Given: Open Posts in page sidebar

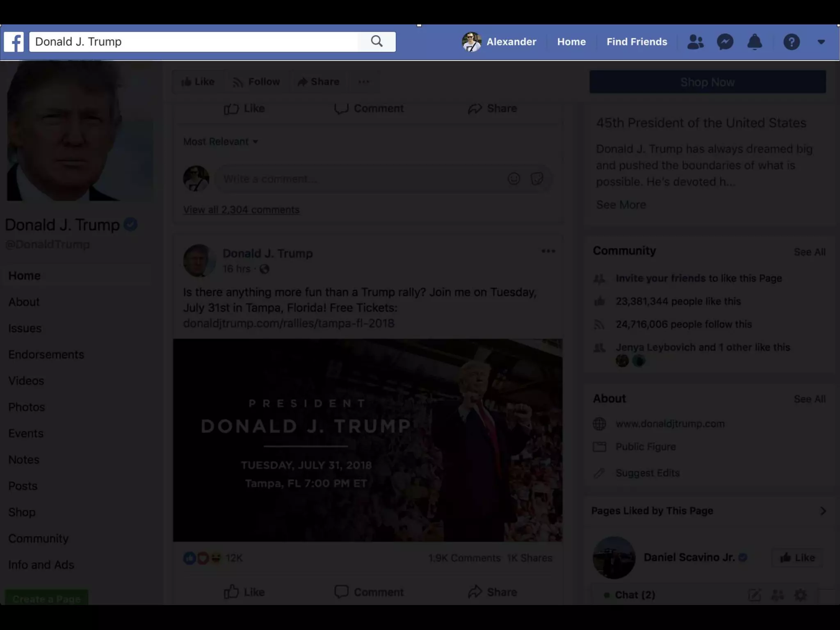Looking at the screenshot, I should point(23,486).
